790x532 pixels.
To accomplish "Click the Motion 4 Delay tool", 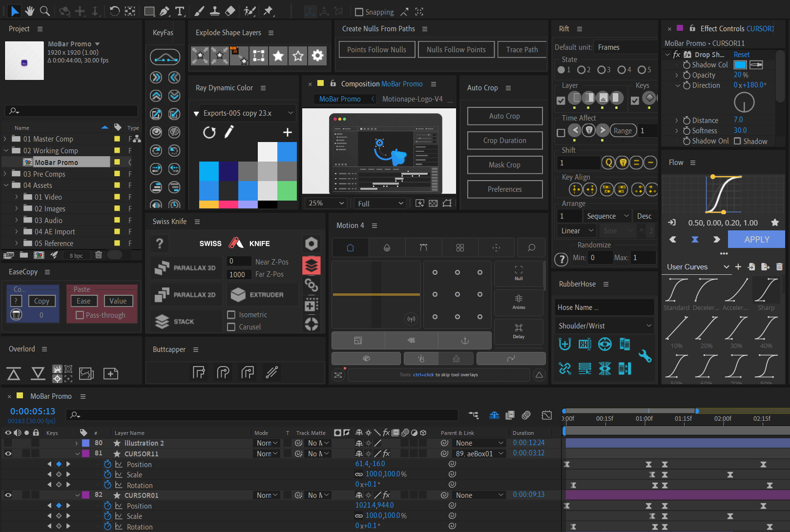I will point(519,331).
